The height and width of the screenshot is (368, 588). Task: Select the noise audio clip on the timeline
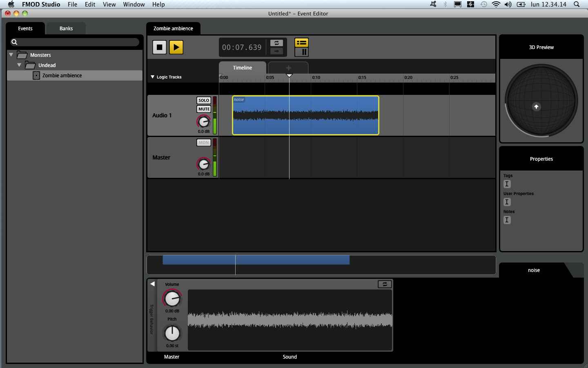(x=305, y=115)
